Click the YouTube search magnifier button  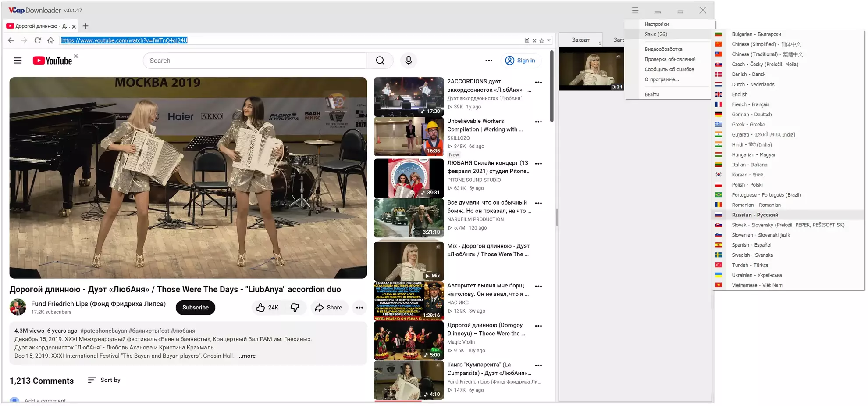click(380, 61)
